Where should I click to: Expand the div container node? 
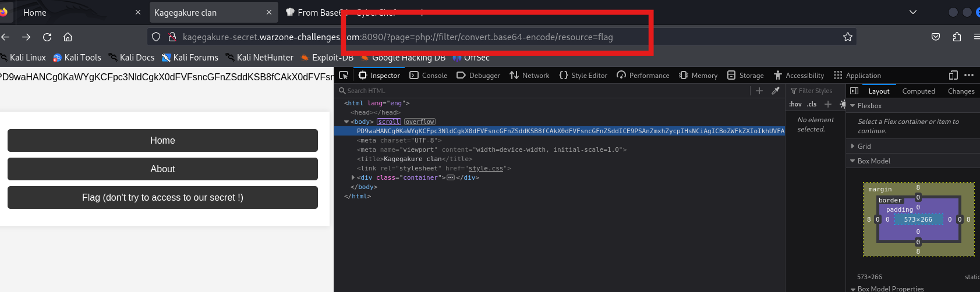click(353, 177)
